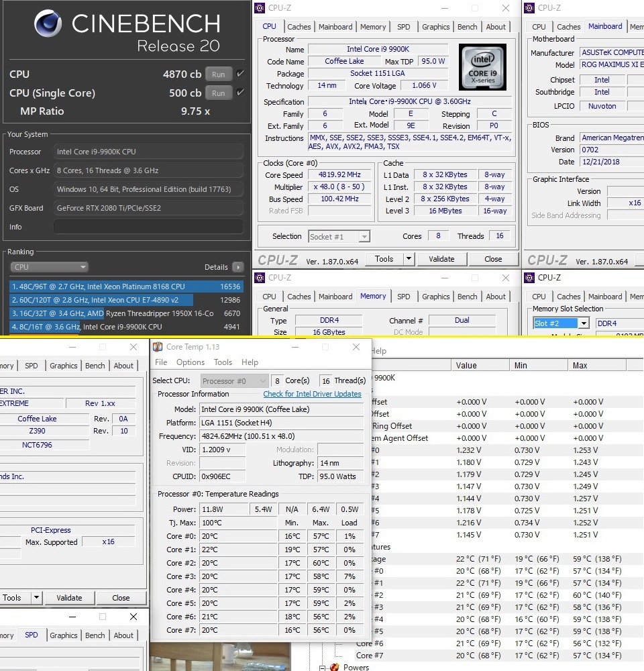Click the Check for Intel Driver Updates link

coord(312,394)
